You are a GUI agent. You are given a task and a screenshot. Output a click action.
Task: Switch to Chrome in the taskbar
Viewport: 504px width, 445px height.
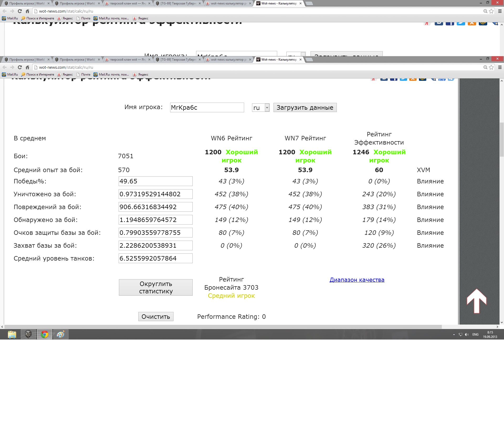[x=45, y=334]
